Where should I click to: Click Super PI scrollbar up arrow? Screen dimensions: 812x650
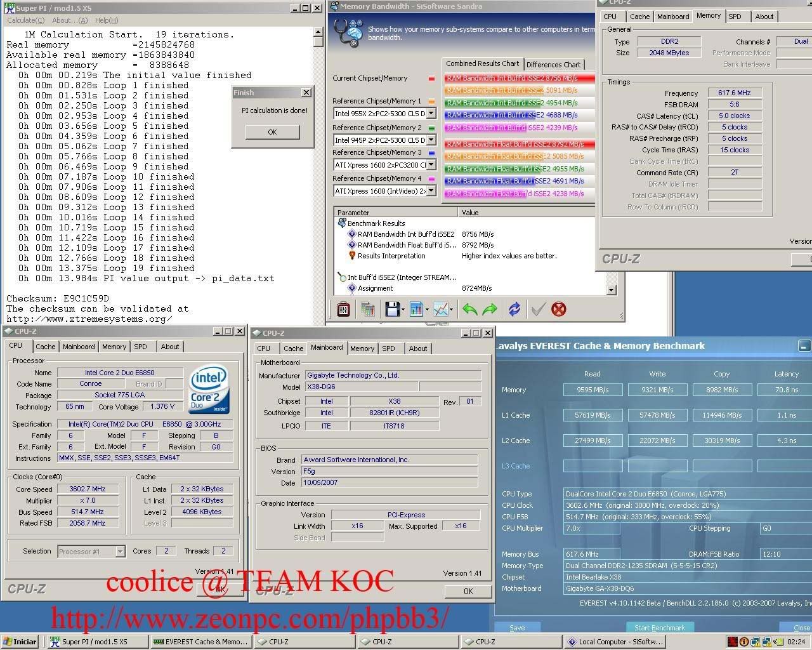318,32
